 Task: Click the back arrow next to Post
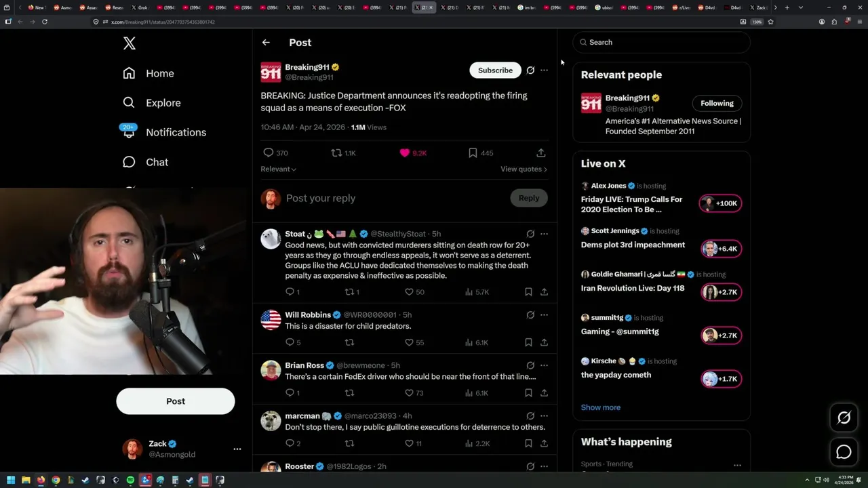(x=266, y=42)
